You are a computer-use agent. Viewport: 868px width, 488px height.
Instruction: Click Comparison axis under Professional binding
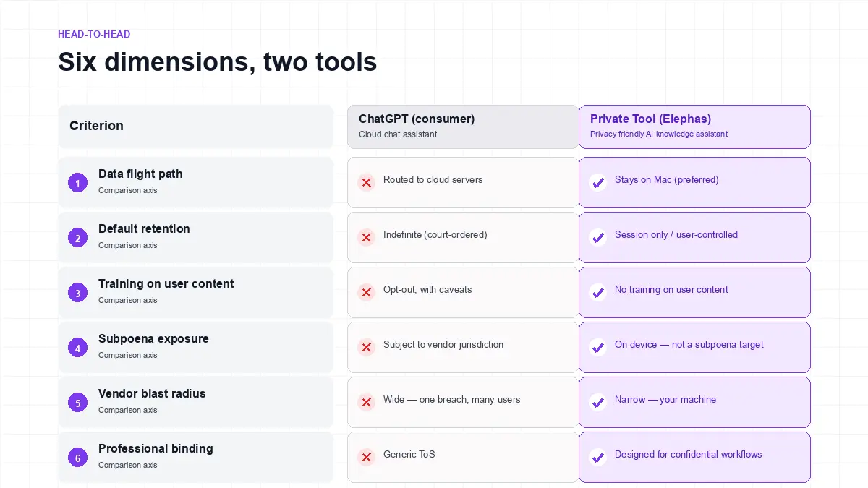128,466
